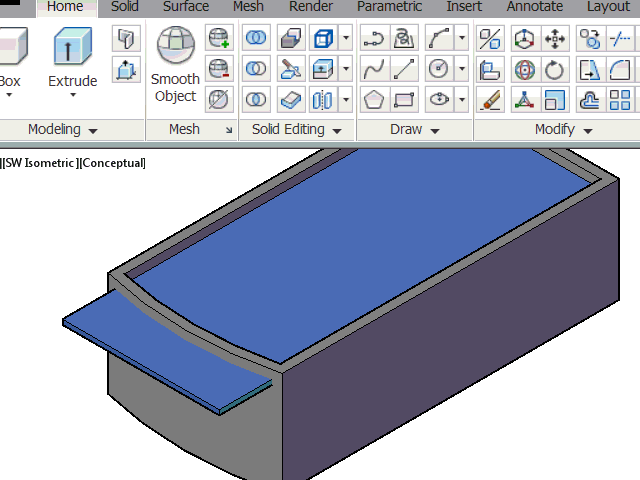Choose the Line tool in Draw panel
This screenshot has height=480, width=640.
[x=405, y=70]
